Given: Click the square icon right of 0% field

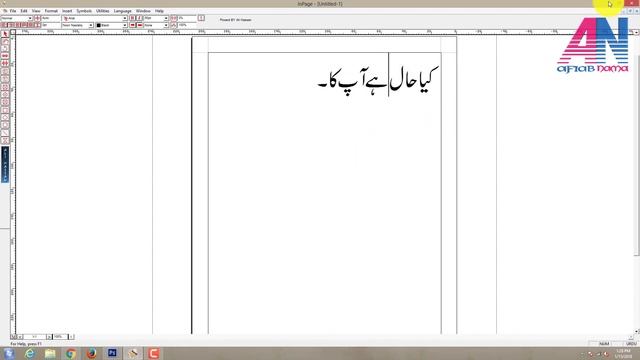Looking at the screenshot, I should coord(201,18).
